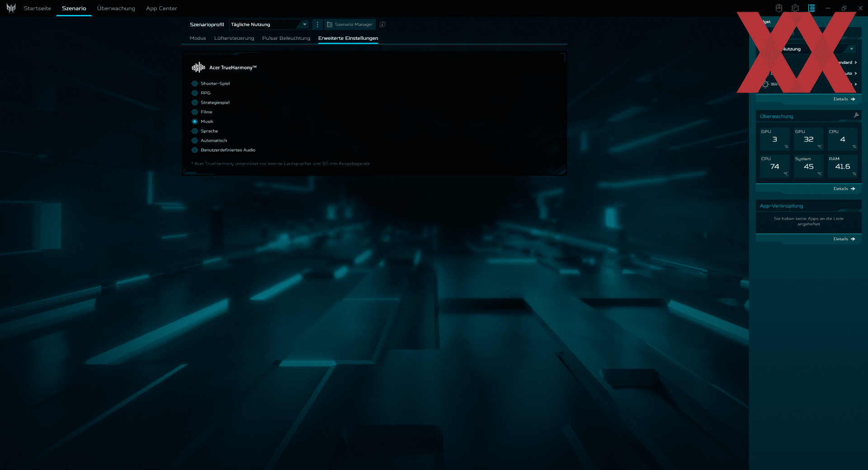The width and height of the screenshot is (868, 470).
Task: Open Details link in top scenario widget
Action: tap(844, 99)
